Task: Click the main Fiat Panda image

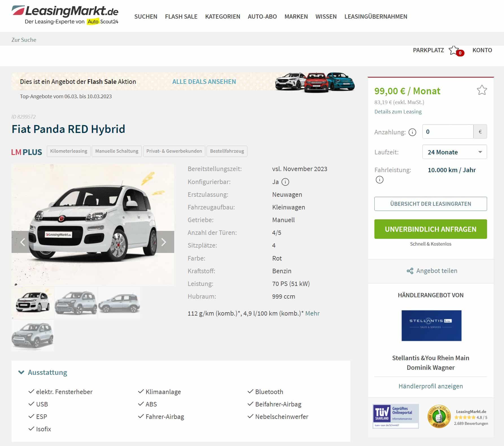Action: click(x=93, y=225)
